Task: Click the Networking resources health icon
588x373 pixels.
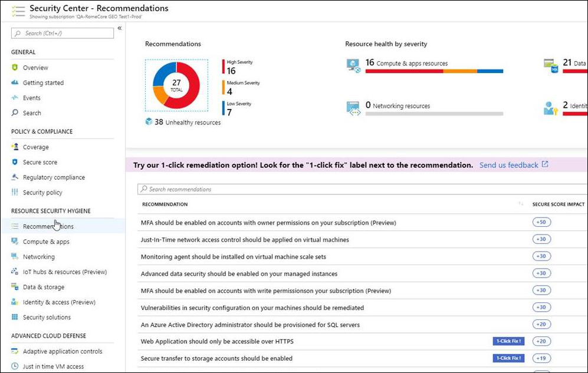Action: coord(354,108)
